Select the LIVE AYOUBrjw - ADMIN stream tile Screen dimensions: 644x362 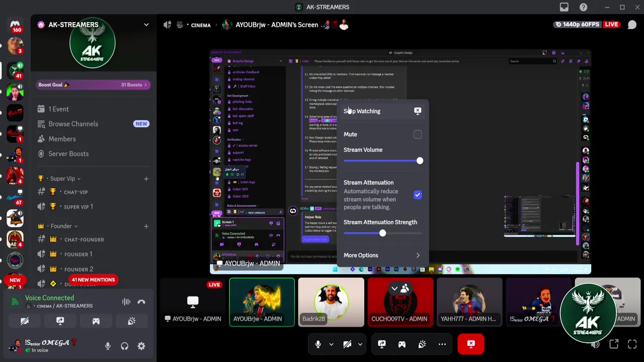(193, 303)
